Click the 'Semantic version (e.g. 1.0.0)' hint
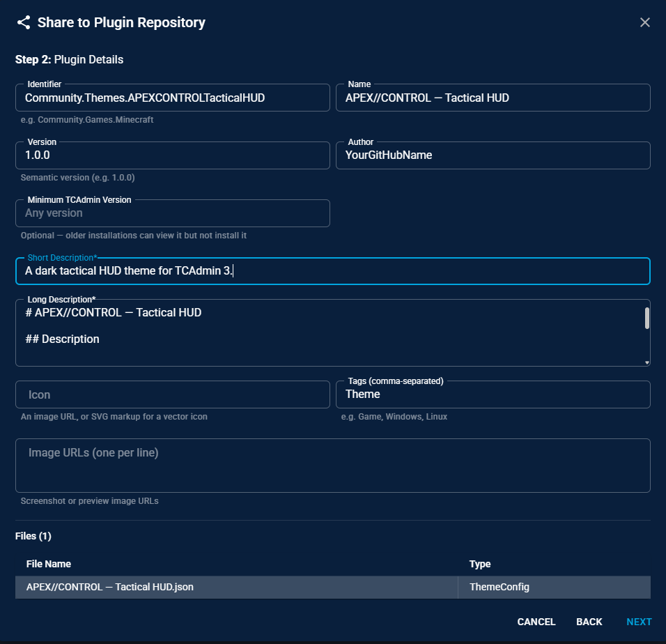The width and height of the screenshot is (666, 644). 78,178
